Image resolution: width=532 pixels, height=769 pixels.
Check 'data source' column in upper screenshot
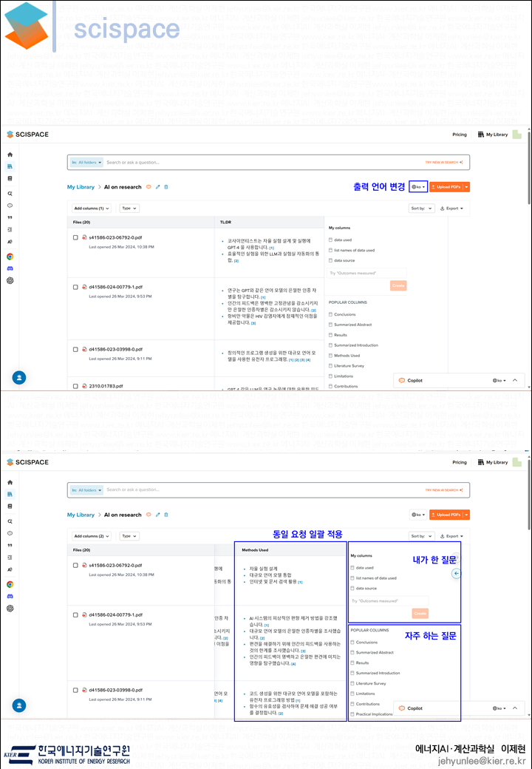click(x=331, y=260)
